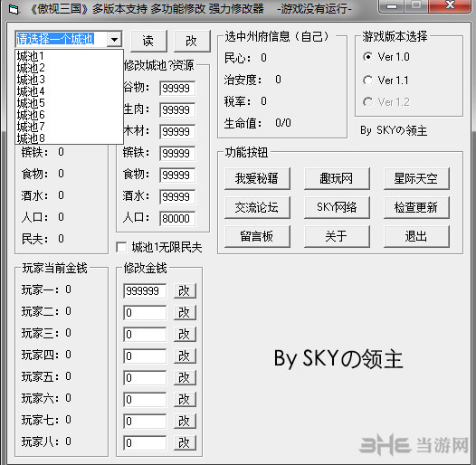Edit the 玩家四 money input field

tap(145, 356)
